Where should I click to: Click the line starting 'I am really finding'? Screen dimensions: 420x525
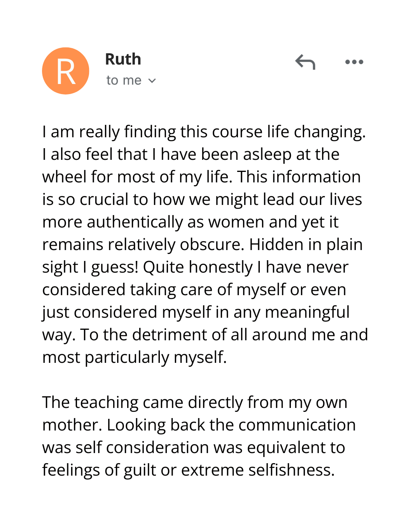click(x=204, y=132)
